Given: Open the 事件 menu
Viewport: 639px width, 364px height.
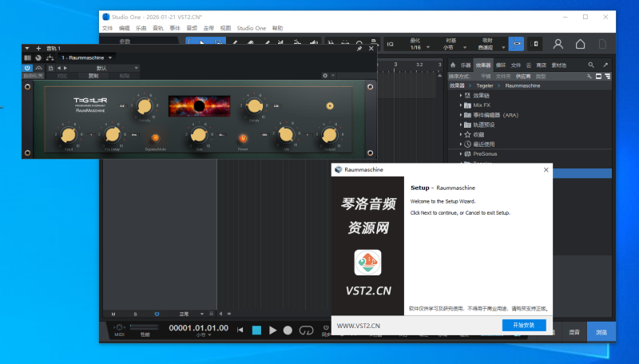Looking at the screenshot, I should [175, 28].
